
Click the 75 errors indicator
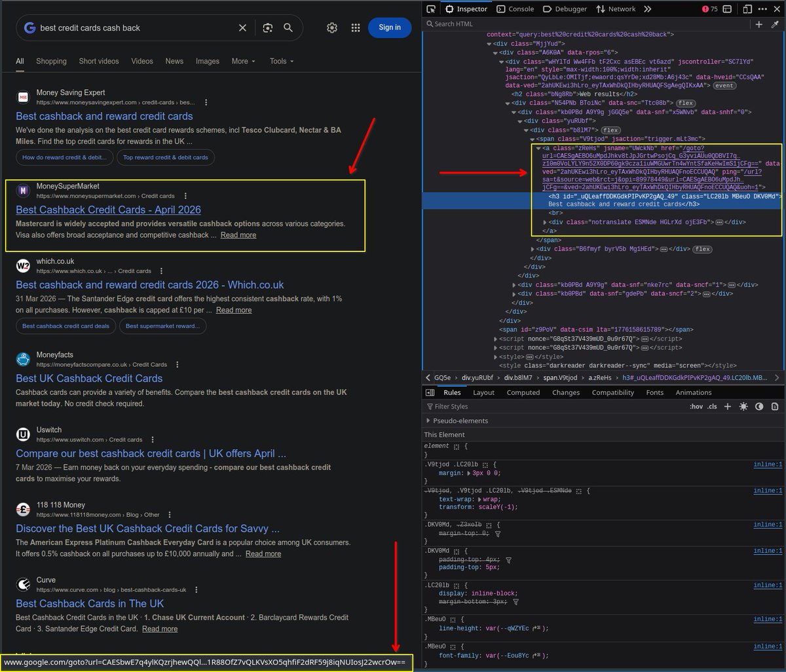[710, 9]
